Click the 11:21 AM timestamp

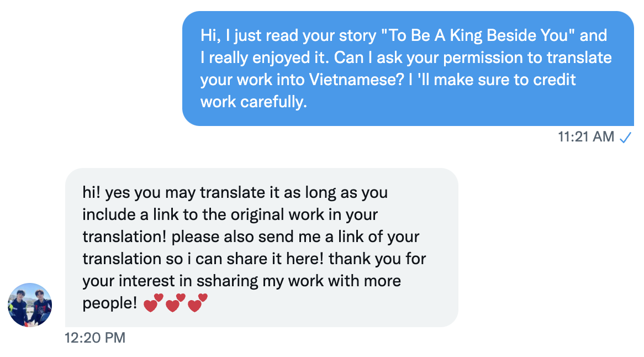click(x=586, y=137)
